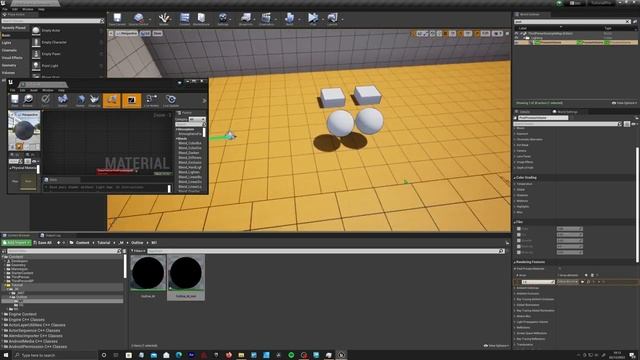Click Save Current in the main toolbar
640x360 pixels.
point(118,19)
